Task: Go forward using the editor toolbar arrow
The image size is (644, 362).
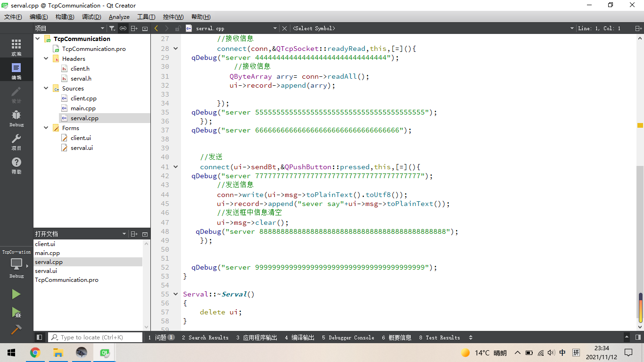Action: point(166,28)
